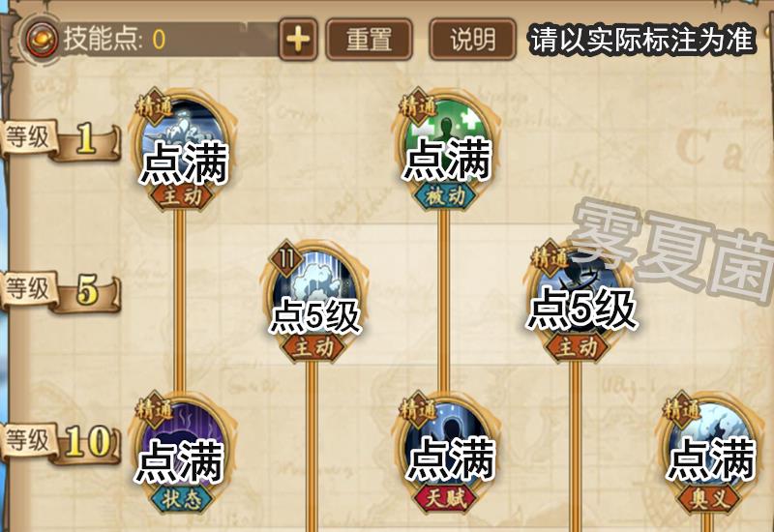The width and height of the screenshot is (774, 532).
Task: Select the level 1 主动 skill icon
Action: (x=181, y=150)
